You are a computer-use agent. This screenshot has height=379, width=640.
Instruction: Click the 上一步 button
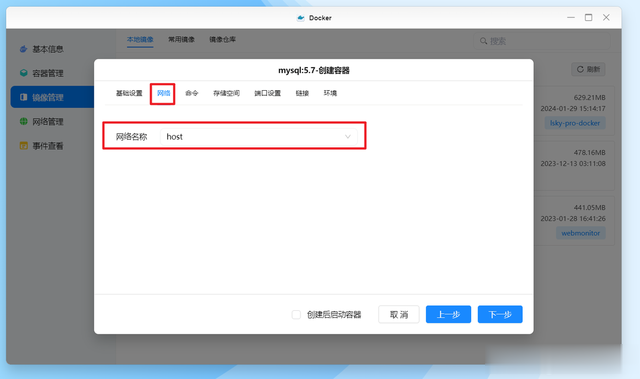click(448, 315)
